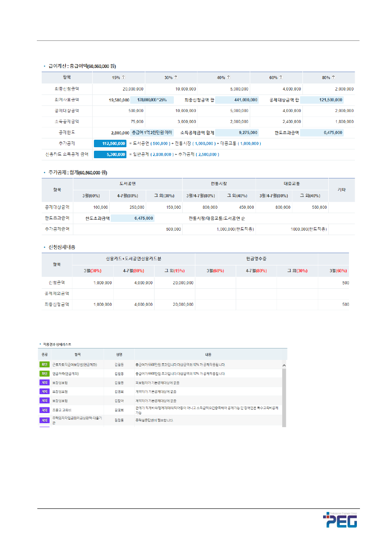
Task: Click the help icon beside 30% column
Action: (176, 77)
